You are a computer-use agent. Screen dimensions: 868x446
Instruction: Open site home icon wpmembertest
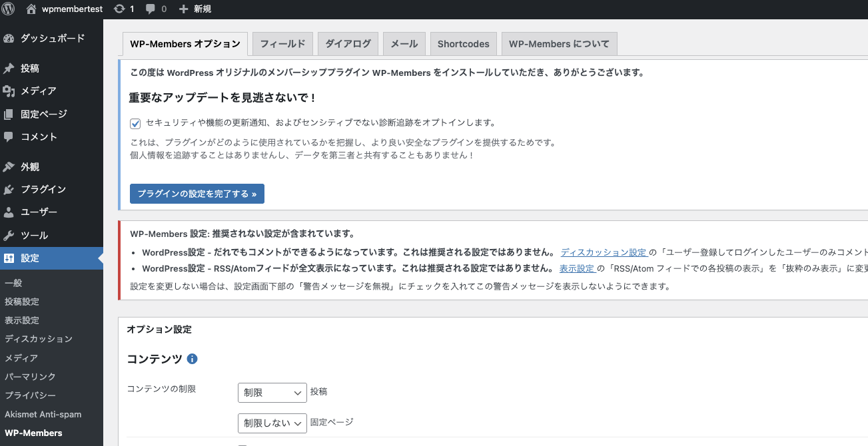click(31, 9)
